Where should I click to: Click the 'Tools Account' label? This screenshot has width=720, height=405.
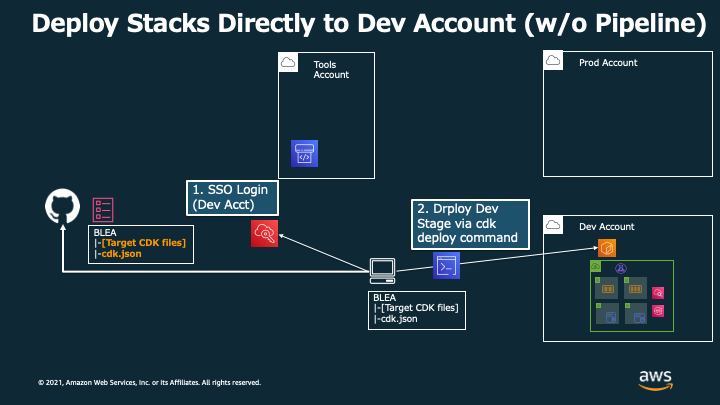(331, 70)
